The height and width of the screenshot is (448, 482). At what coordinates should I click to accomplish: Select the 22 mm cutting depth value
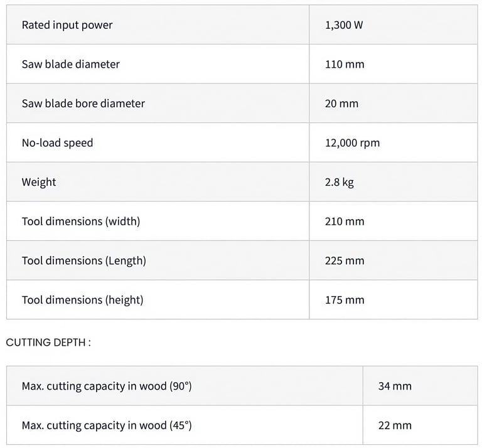[x=395, y=425]
